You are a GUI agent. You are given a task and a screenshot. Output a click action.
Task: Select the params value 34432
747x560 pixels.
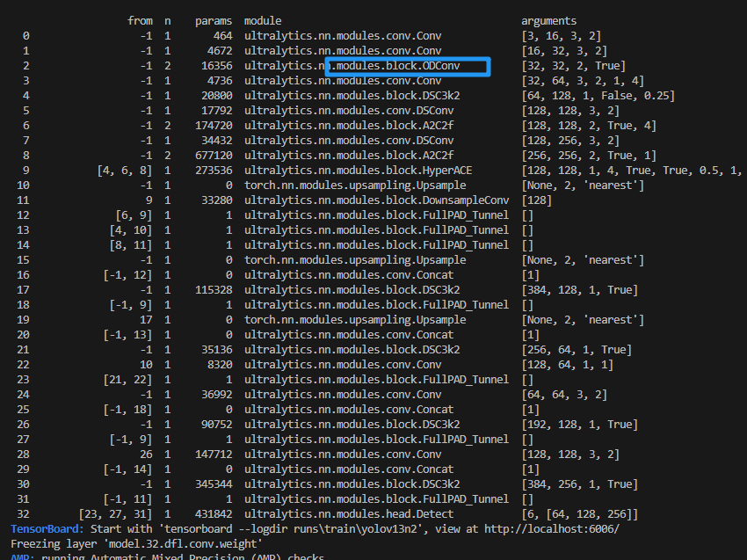click(217, 141)
